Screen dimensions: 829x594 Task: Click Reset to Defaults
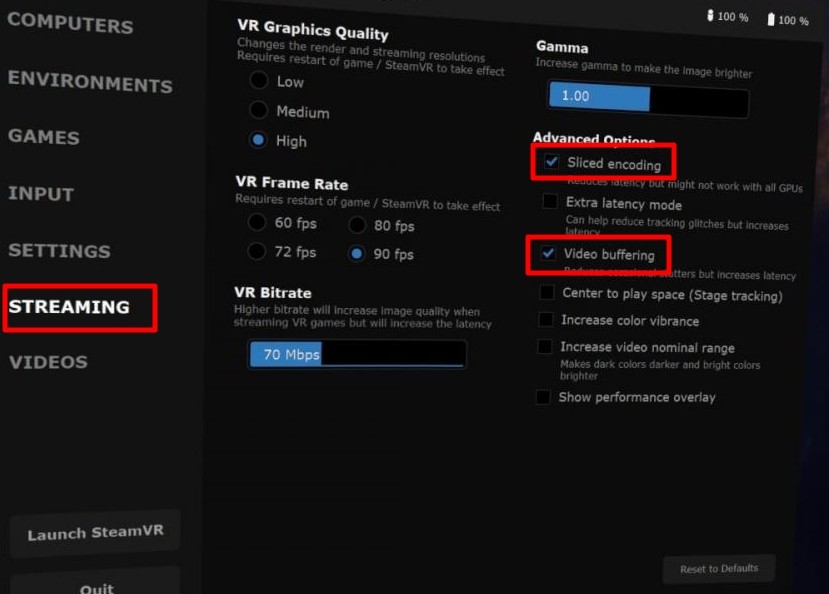pyautogui.click(x=719, y=569)
